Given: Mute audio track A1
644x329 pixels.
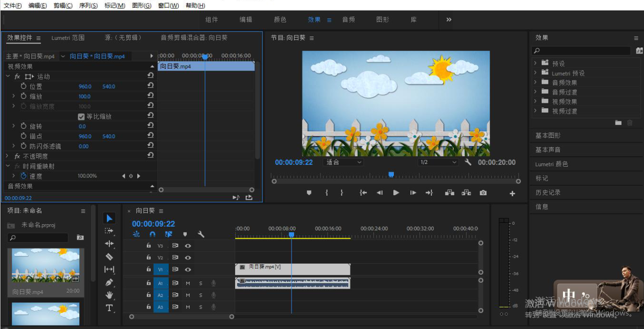Looking at the screenshot, I should pos(188,283).
